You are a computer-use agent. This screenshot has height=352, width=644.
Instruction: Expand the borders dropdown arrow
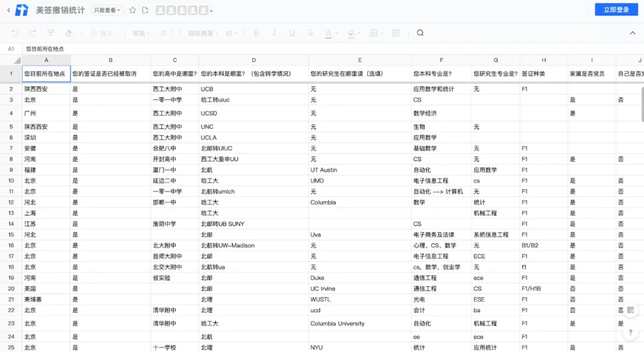click(x=382, y=33)
